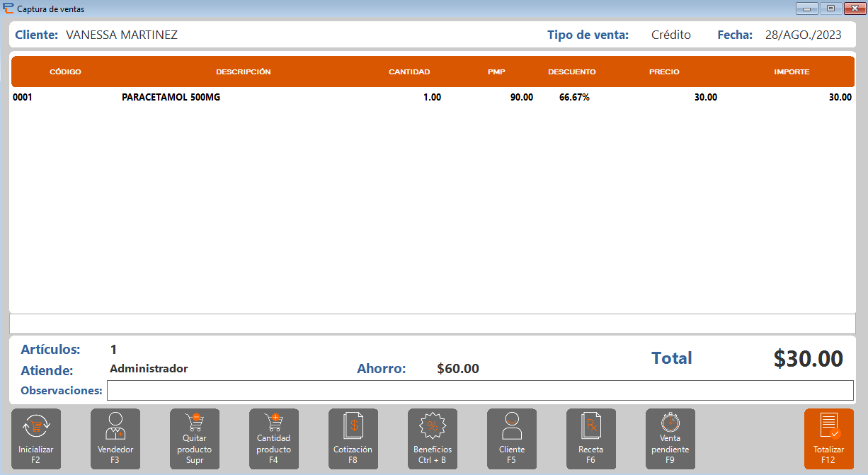Click product code 0001 cell
The width and height of the screenshot is (868, 475).
[x=23, y=98]
